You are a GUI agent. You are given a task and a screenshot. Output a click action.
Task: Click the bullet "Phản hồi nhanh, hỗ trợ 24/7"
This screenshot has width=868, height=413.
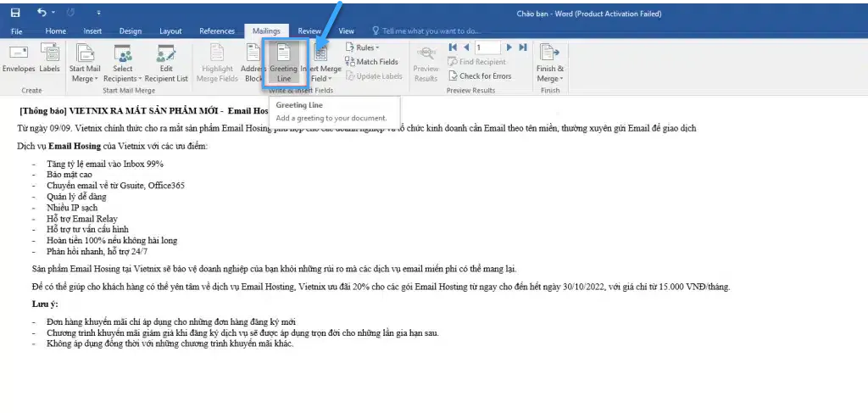97,251
